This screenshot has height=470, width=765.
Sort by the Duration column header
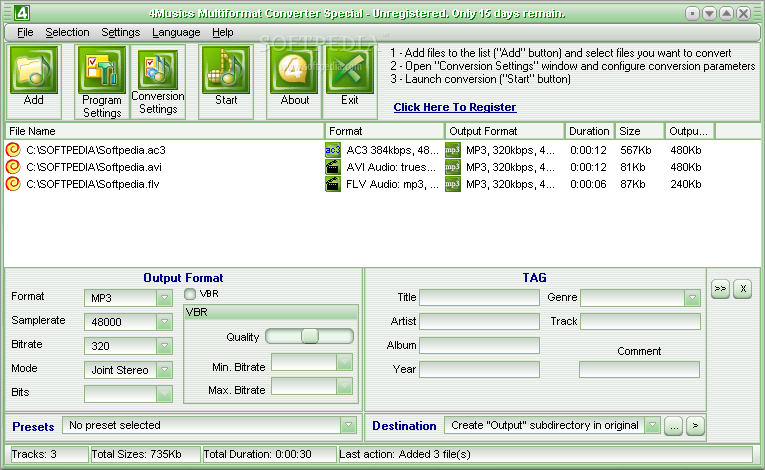590,131
